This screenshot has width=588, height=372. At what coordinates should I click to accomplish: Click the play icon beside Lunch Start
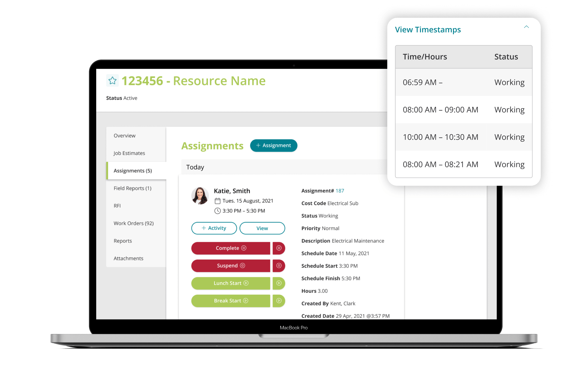point(279,283)
